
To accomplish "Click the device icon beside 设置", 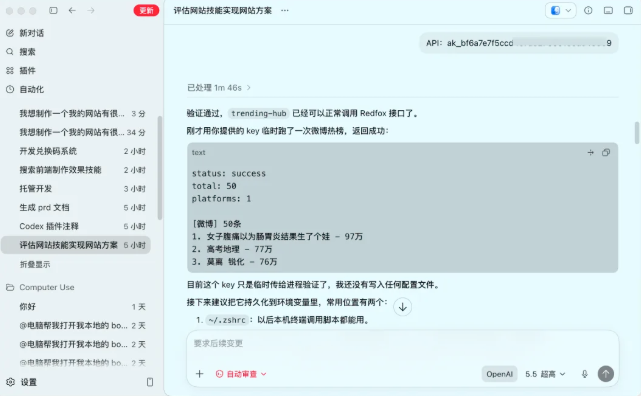I will coord(150,382).
